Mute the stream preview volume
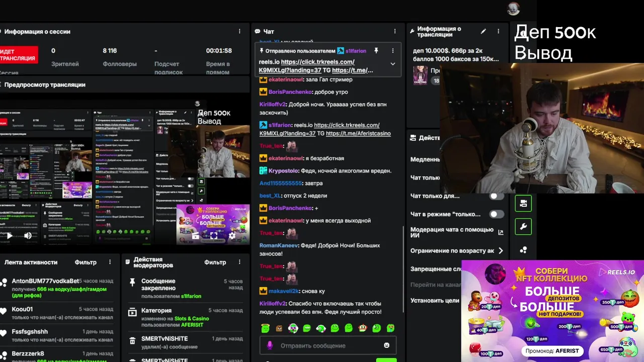This screenshot has width=644, height=362. (x=28, y=235)
